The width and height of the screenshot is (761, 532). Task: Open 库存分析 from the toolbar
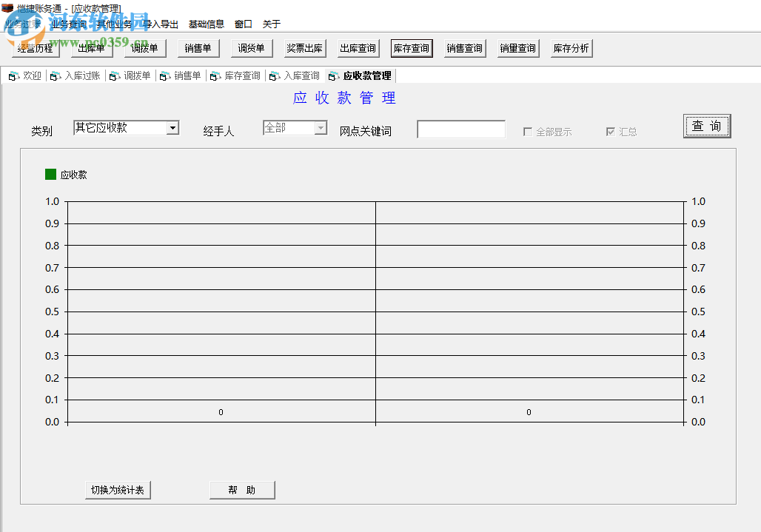click(571, 49)
